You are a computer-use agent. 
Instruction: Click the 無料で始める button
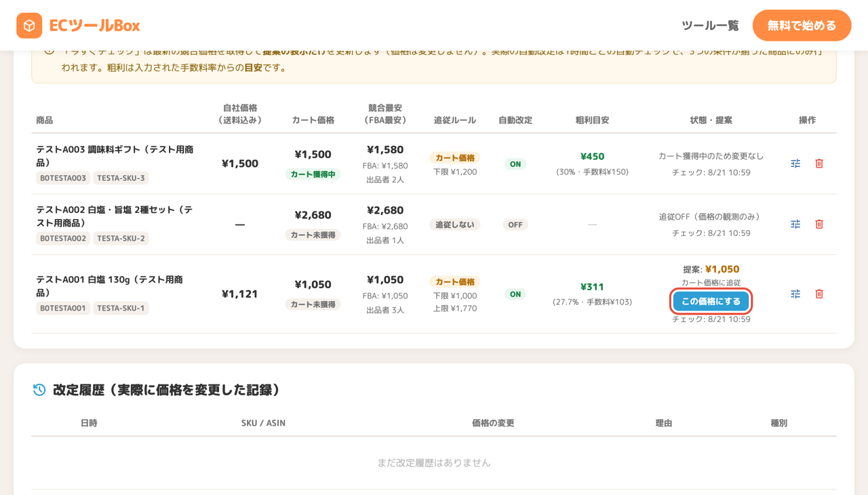[x=802, y=26]
